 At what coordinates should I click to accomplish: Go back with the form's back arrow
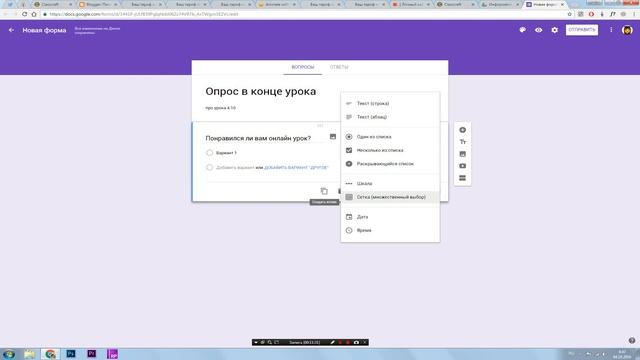pos(11,30)
